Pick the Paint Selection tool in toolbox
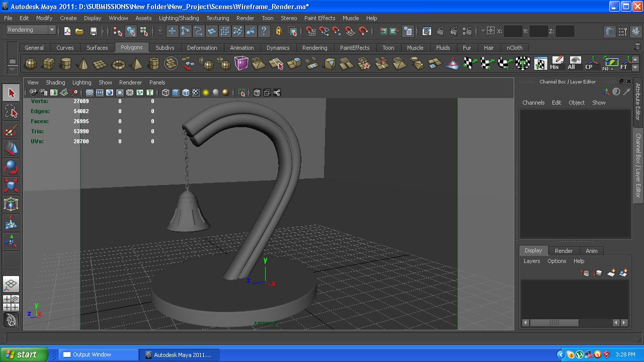 click(x=11, y=130)
